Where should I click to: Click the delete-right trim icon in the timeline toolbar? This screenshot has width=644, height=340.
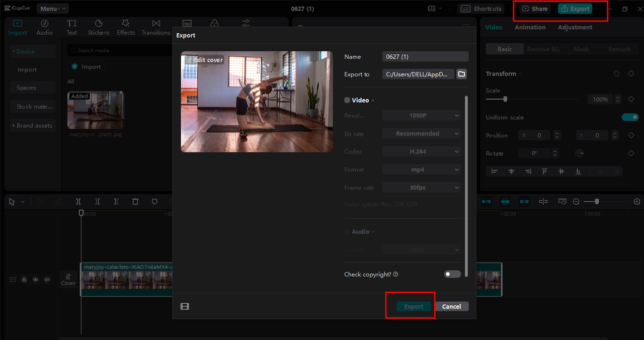116,201
